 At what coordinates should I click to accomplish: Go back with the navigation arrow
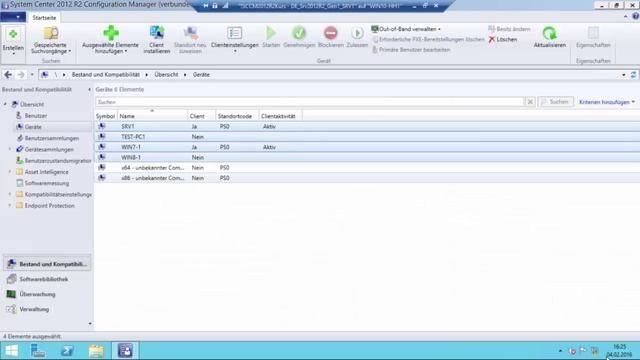8,75
